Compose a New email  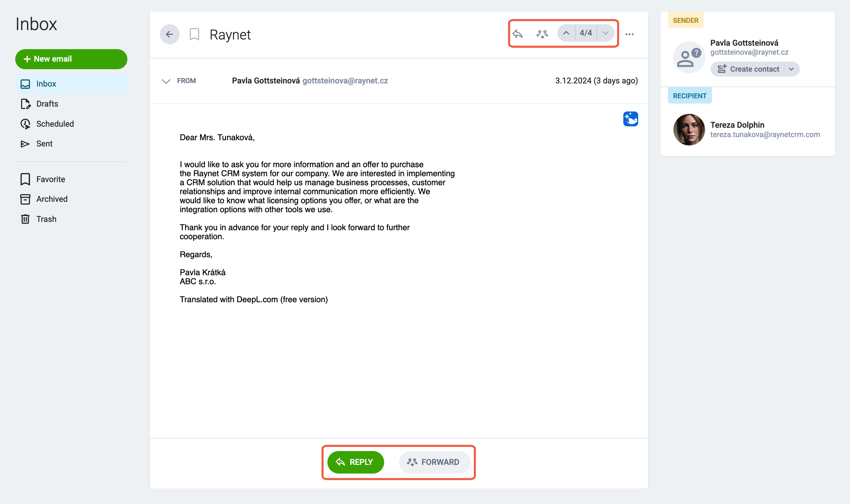coord(71,59)
